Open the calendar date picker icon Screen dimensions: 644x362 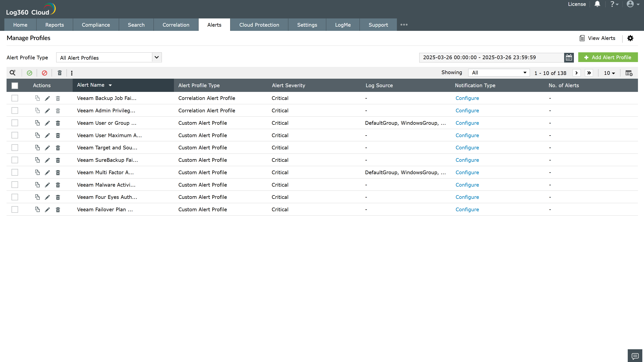click(569, 58)
